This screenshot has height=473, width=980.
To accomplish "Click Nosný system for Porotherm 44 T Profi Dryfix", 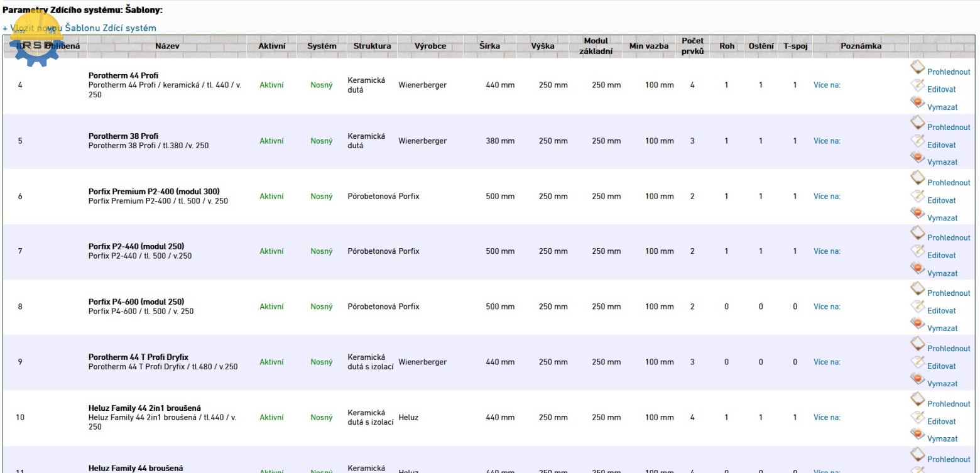I will (322, 362).
